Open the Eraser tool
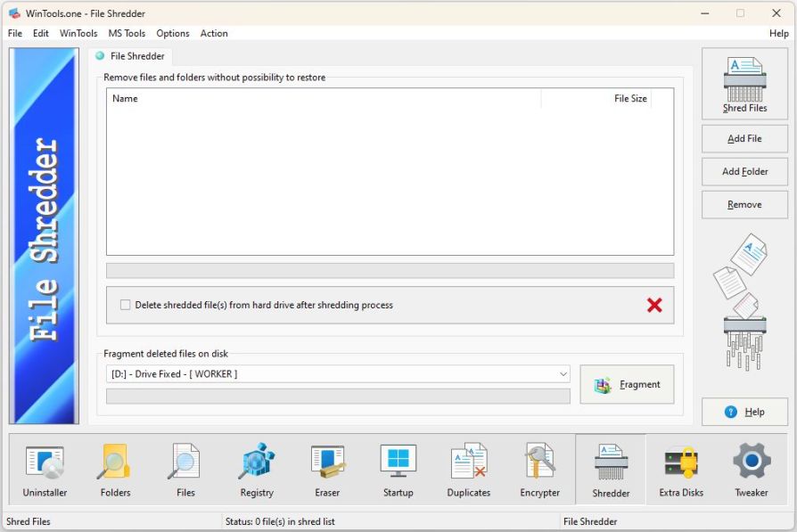The width and height of the screenshot is (797, 532). click(327, 470)
